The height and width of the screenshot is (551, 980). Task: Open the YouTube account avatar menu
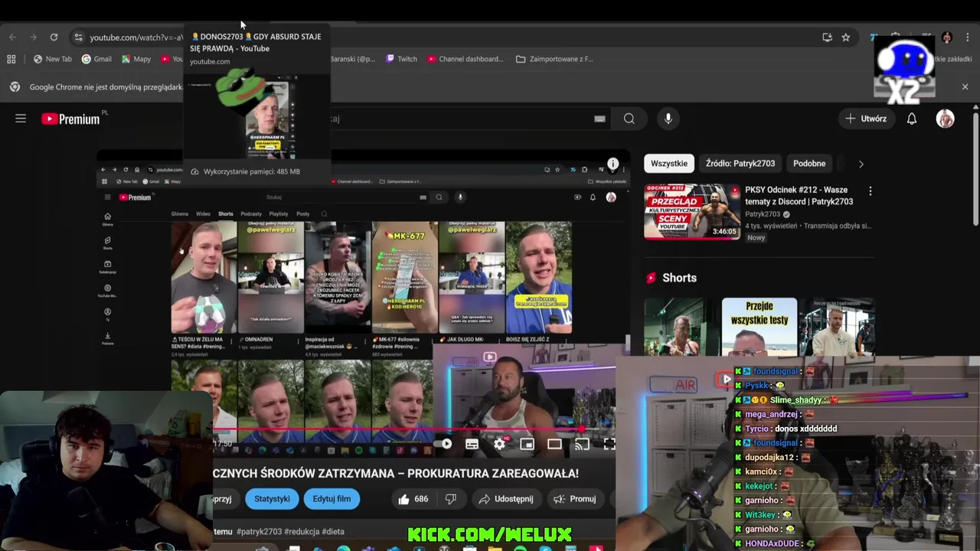tap(946, 119)
